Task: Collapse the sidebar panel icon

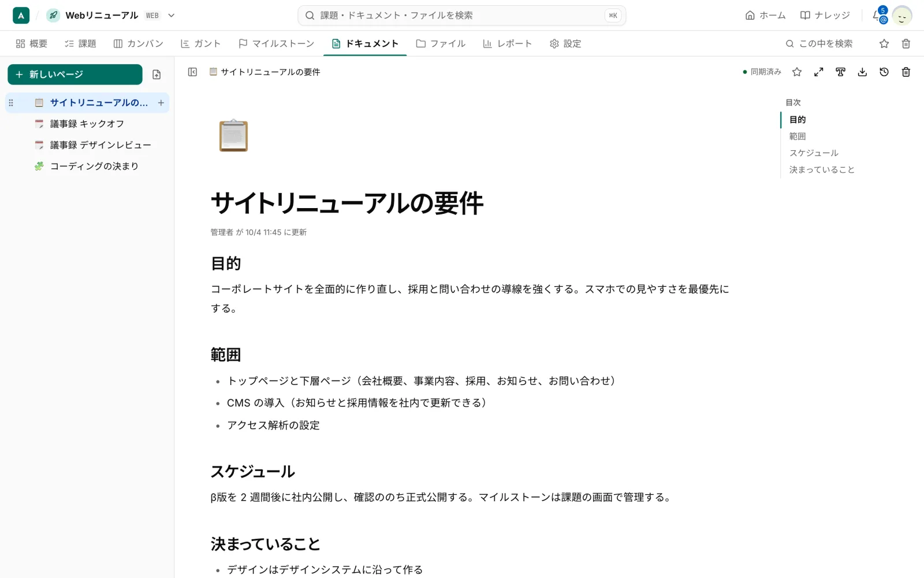Action: pyautogui.click(x=192, y=72)
